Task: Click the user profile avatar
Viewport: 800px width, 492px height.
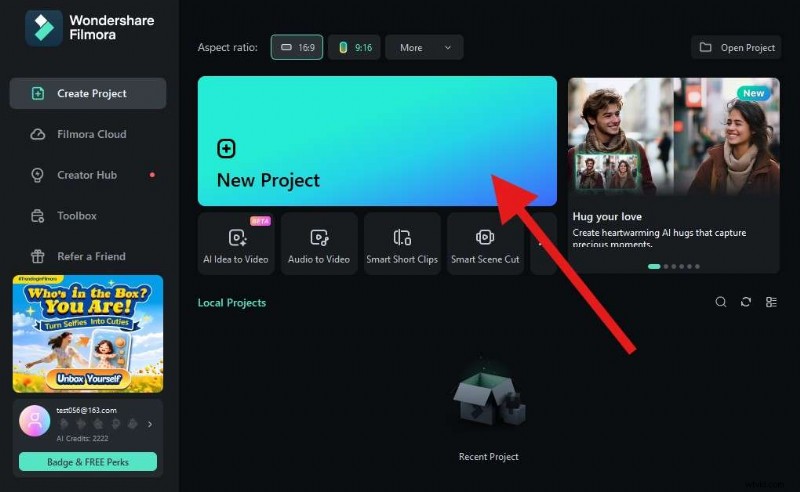Action: click(35, 420)
